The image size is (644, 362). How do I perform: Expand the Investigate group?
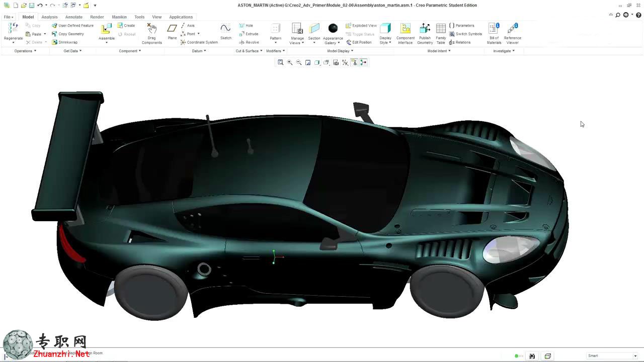pos(504,51)
